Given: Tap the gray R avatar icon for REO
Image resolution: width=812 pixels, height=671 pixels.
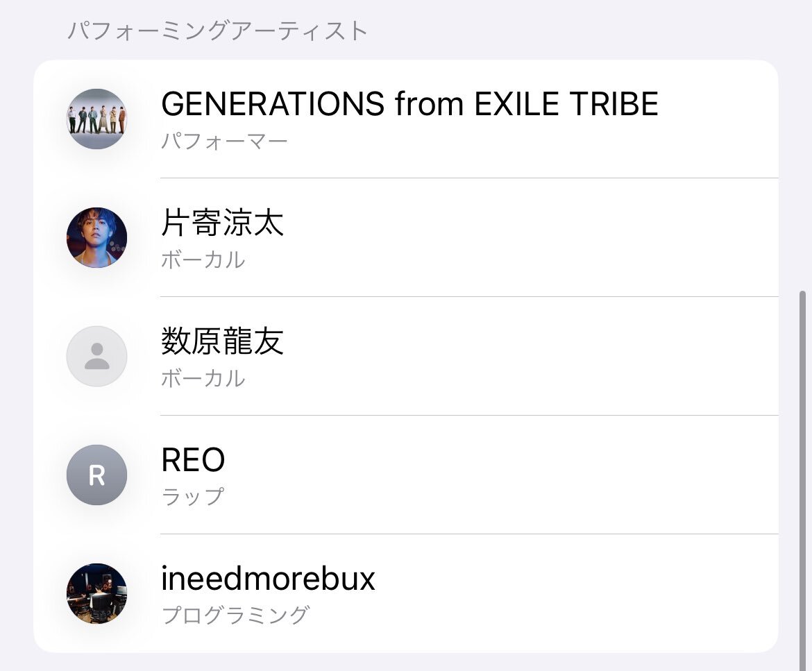Looking at the screenshot, I should (x=97, y=475).
